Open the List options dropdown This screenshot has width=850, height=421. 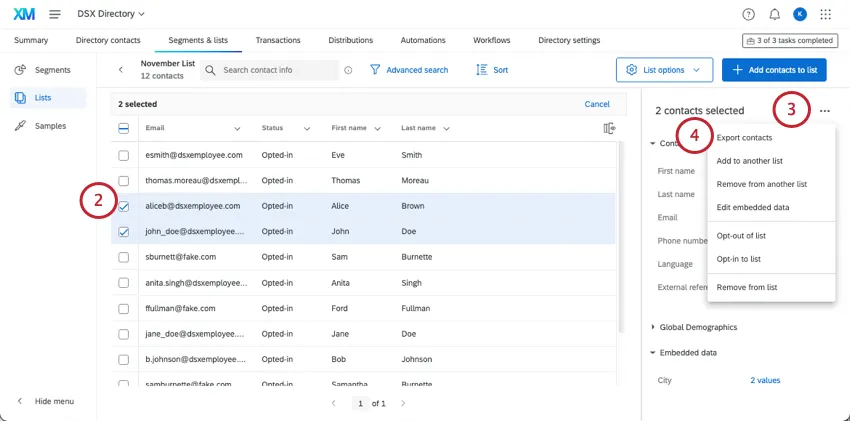coord(665,70)
